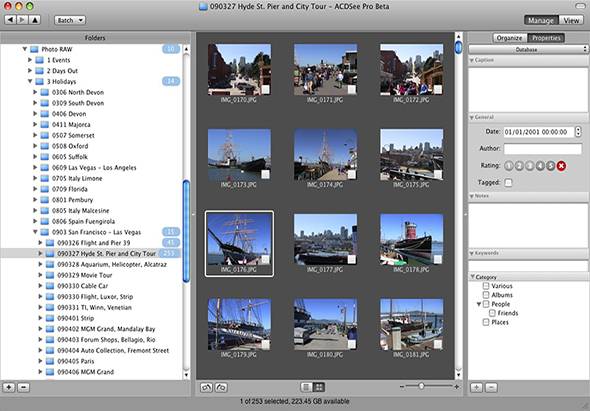Open the Properties tab

tap(546, 38)
